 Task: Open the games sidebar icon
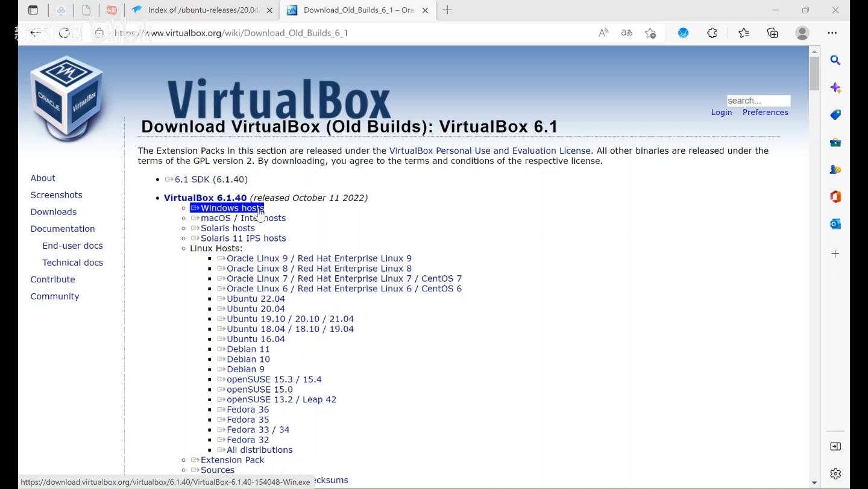click(835, 170)
